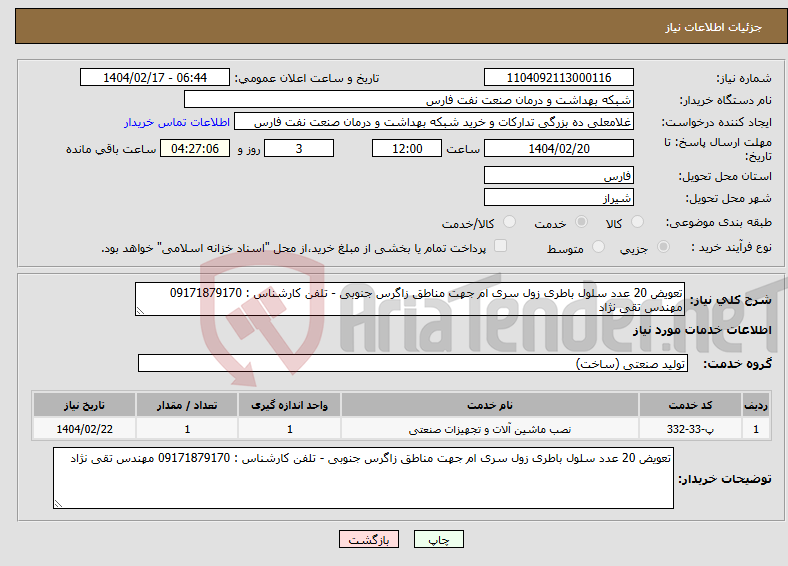
Task: Toggle the اسناد خزانه اسلامی payment checkbox
Action: coord(500,246)
